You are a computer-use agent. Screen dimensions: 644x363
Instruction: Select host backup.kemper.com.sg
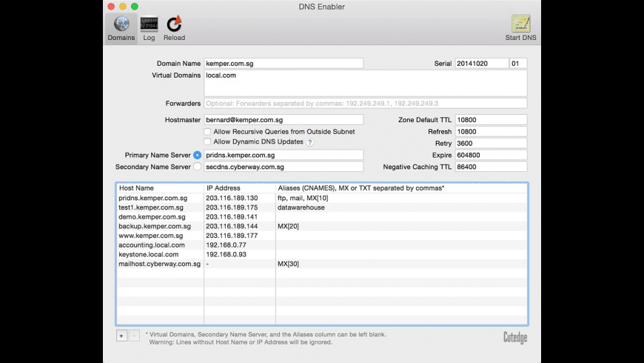[155, 226]
